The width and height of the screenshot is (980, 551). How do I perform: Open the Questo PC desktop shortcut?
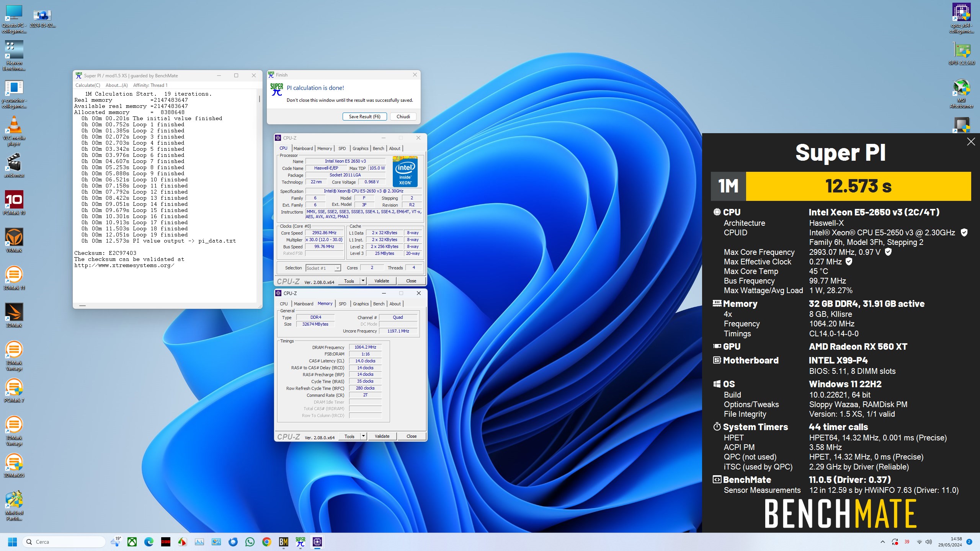[x=14, y=19]
